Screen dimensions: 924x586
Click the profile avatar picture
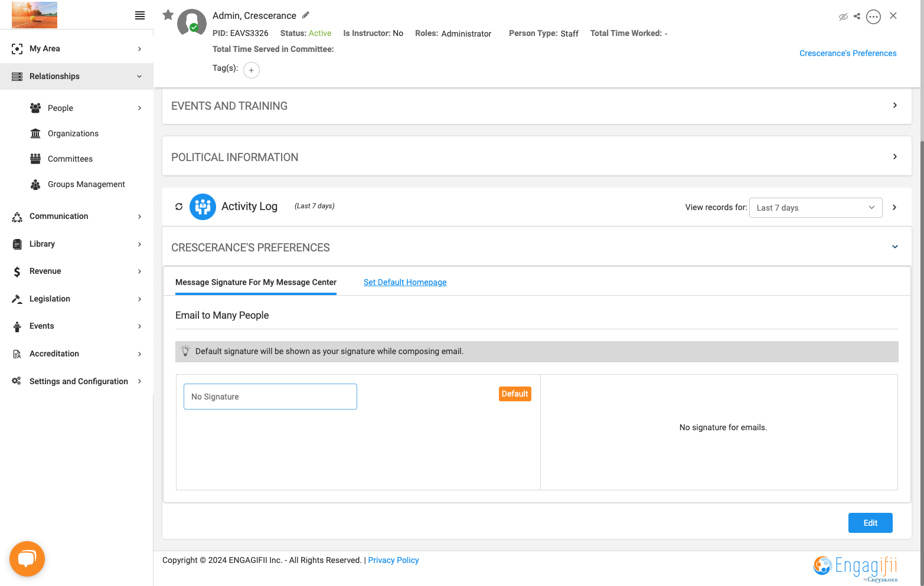(x=192, y=24)
